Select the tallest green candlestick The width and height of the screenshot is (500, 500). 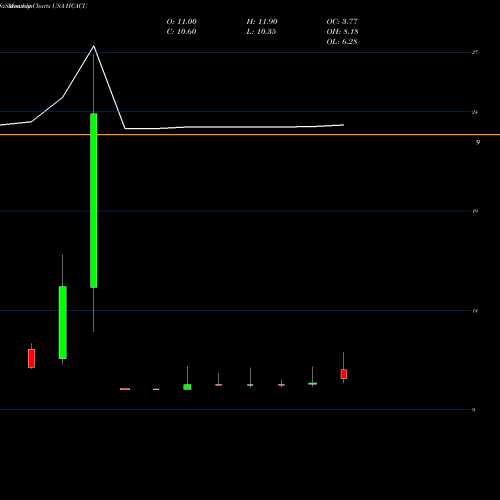(x=94, y=200)
